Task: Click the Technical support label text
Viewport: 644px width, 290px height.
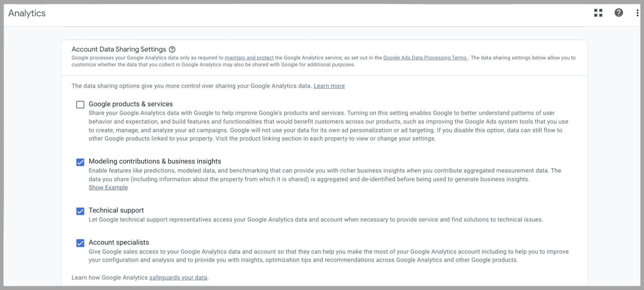Action: [116, 210]
